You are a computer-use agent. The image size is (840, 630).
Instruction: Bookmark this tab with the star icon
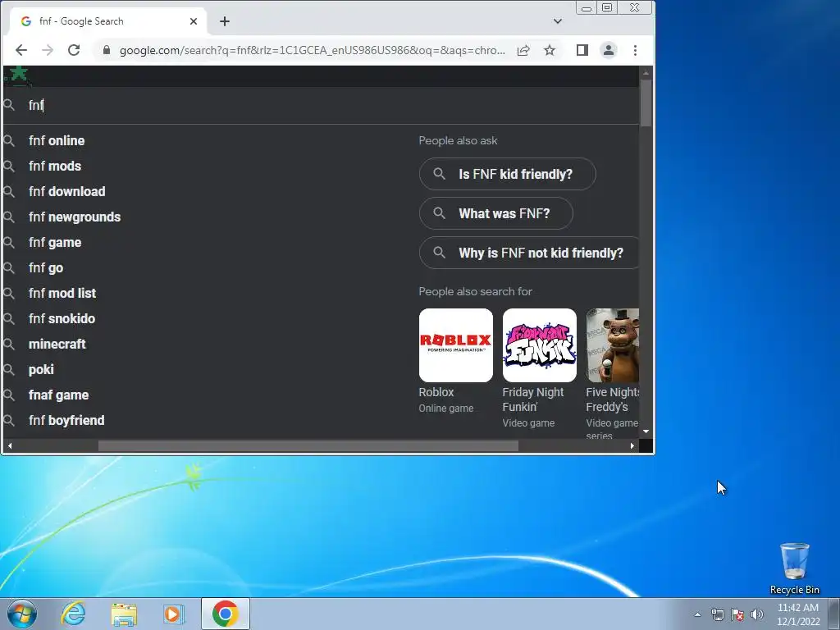(x=550, y=50)
